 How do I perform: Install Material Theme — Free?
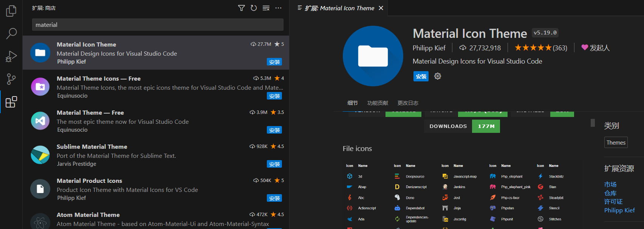(274, 130)
